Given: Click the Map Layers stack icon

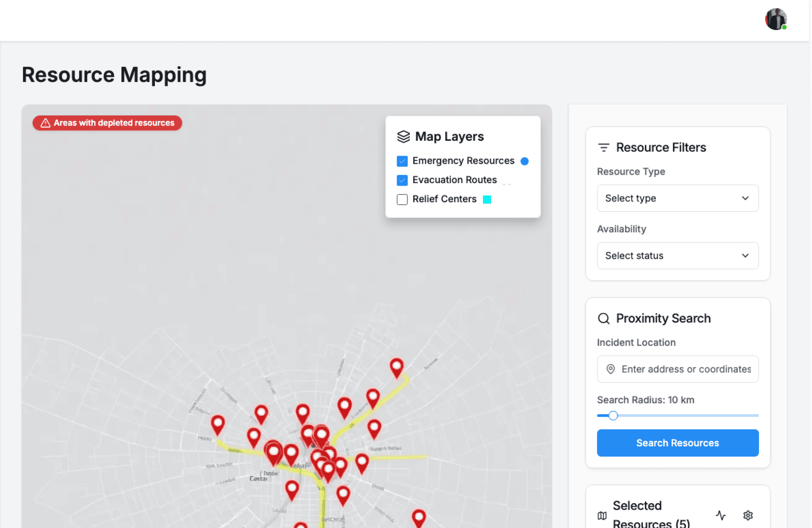Looking at the screenshot, I should 403,137.
